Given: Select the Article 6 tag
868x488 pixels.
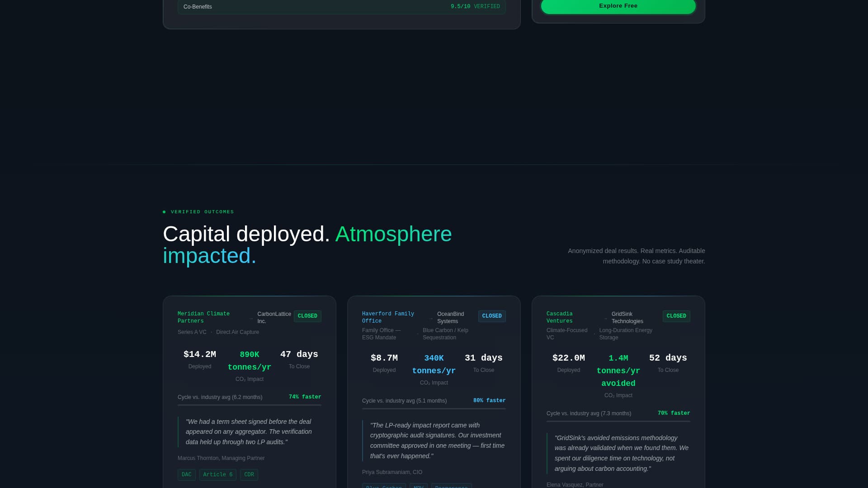Looking at the screenshot, I should pos(218,474).
